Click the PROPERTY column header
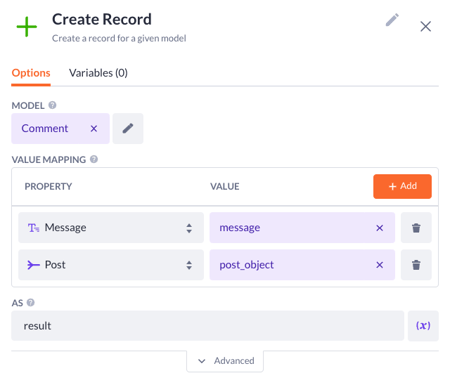This screenshot has height=385, width=450. (48, 187)
